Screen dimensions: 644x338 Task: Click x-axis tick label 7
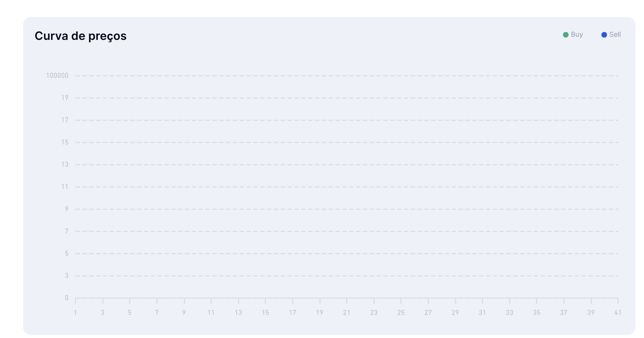(x=157, y=313)
